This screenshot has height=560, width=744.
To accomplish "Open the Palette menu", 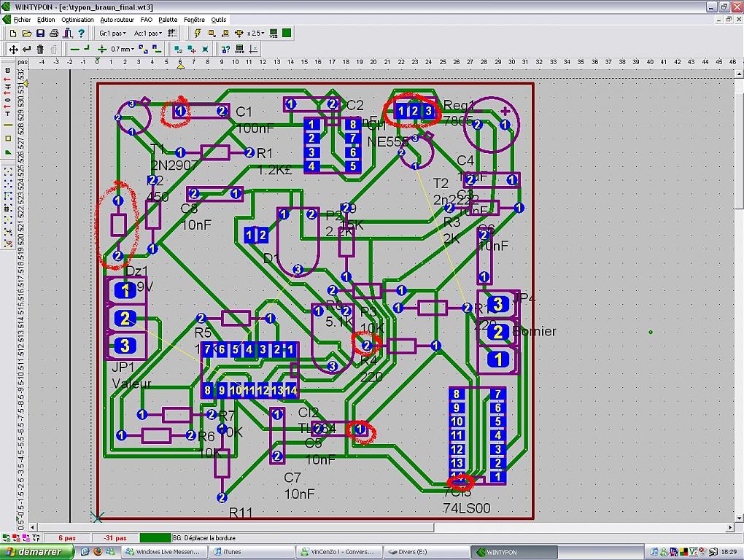I will 168,20.
